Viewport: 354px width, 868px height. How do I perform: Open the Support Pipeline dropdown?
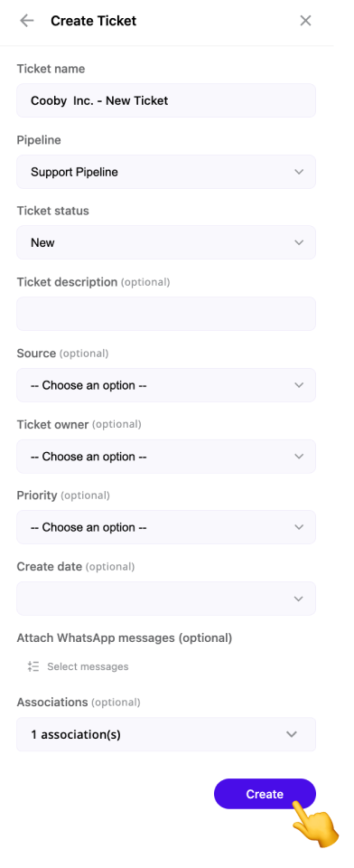click(x=166, y=172)
